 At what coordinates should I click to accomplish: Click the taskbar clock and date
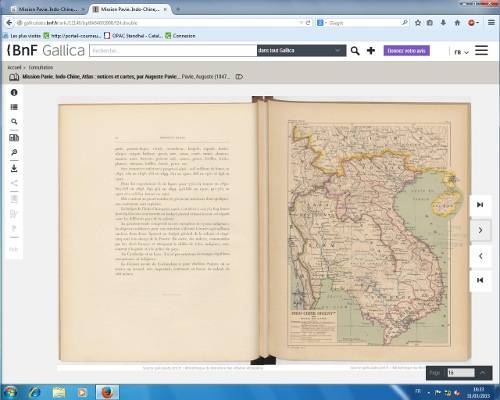coord(479,392)
